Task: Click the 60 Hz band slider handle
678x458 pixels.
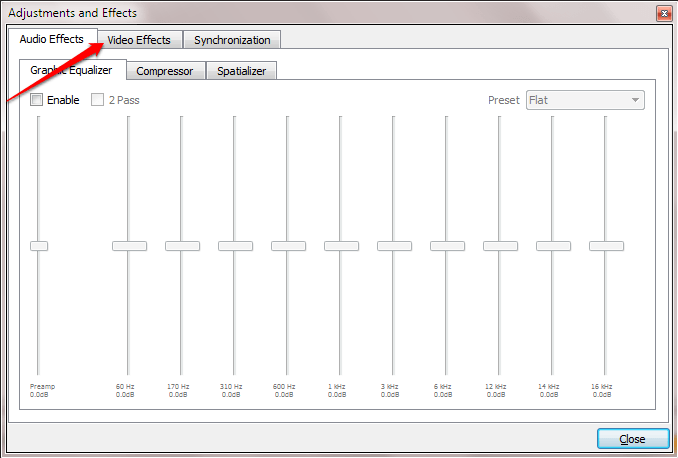Action: click(x=129, y=246)
